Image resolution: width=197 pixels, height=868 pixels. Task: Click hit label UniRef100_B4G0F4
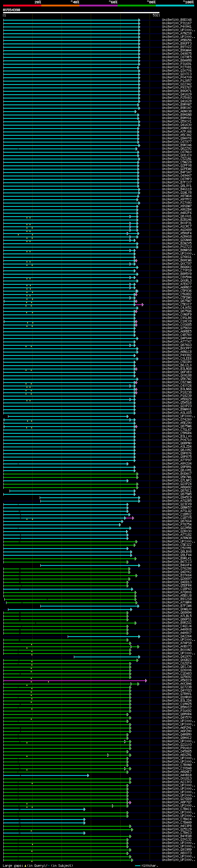coord(177,565)
